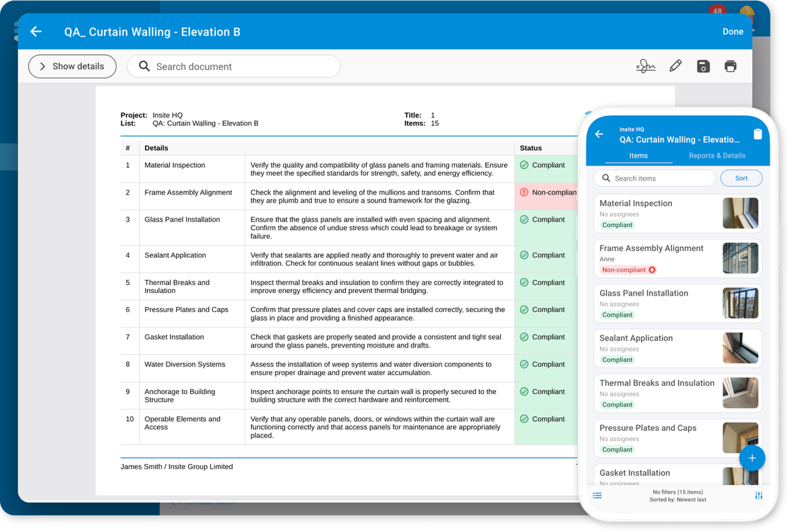Image resolution: width=798 pixels, height=532 pixels.
Task: Expand the Show details section
Action: click(x=72, y=66)
